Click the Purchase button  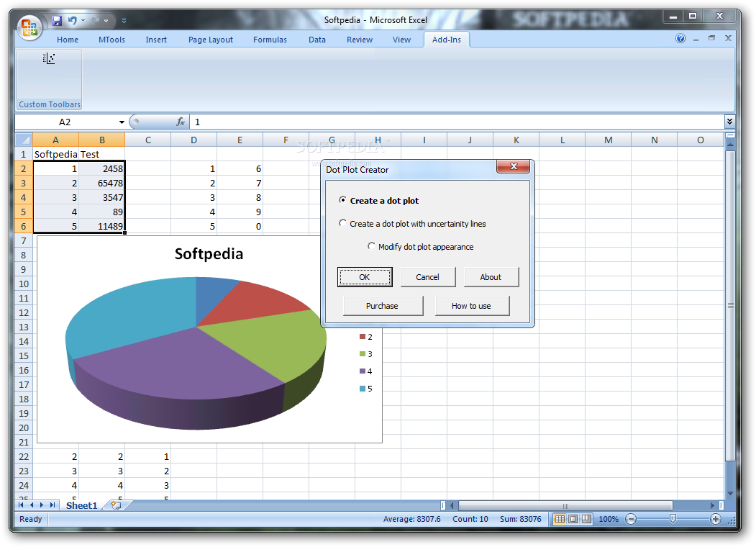(383, 306)
